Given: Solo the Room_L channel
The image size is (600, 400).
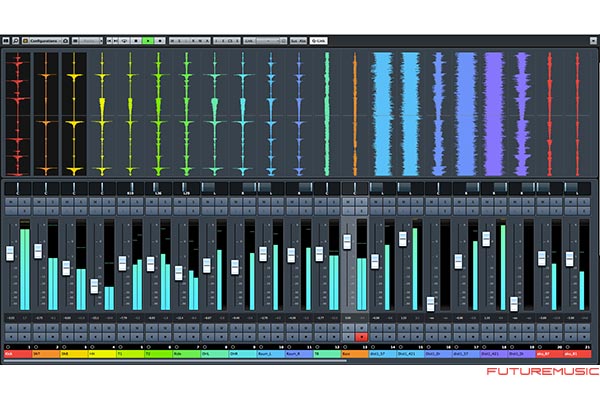Looking at the screenshot, I should tap(277, 201).
